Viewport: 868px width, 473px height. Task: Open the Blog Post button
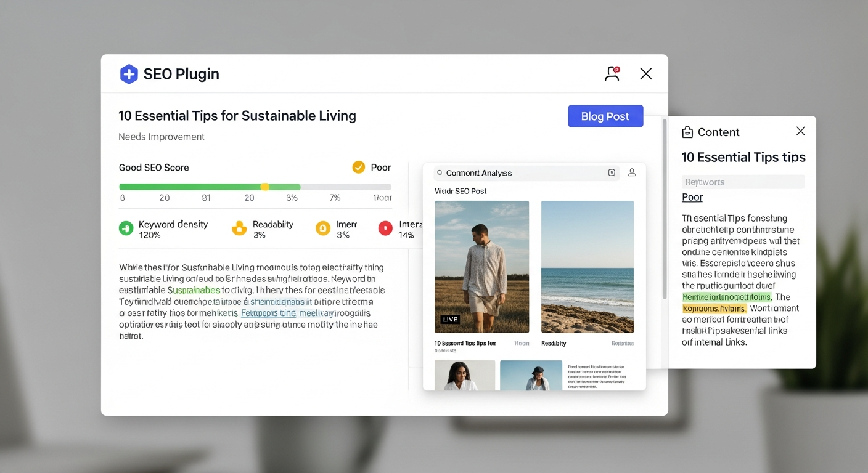coord(605,116)
